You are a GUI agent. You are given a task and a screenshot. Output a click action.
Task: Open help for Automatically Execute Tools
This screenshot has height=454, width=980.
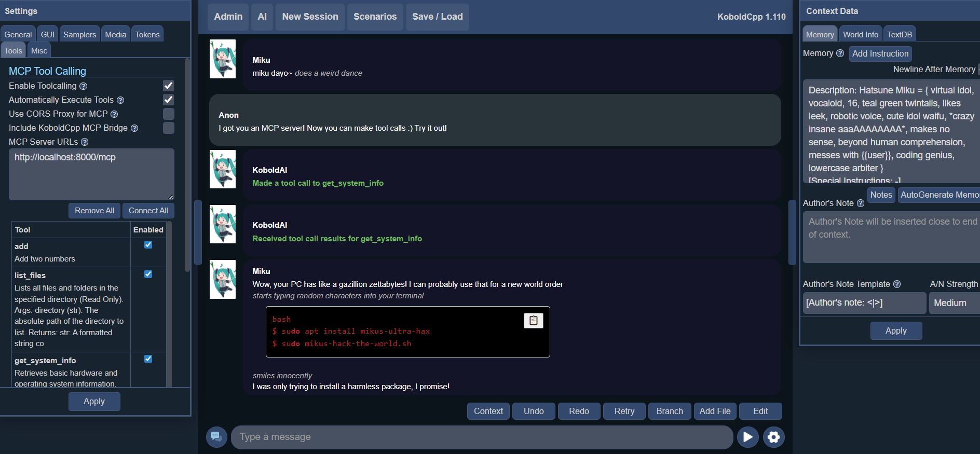(x=120, y=100)
